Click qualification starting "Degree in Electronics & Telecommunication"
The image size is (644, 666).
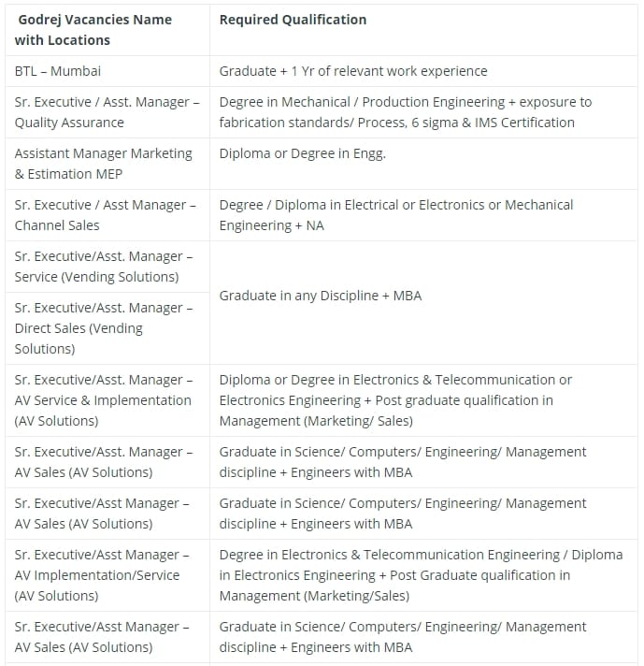(421, 575)
